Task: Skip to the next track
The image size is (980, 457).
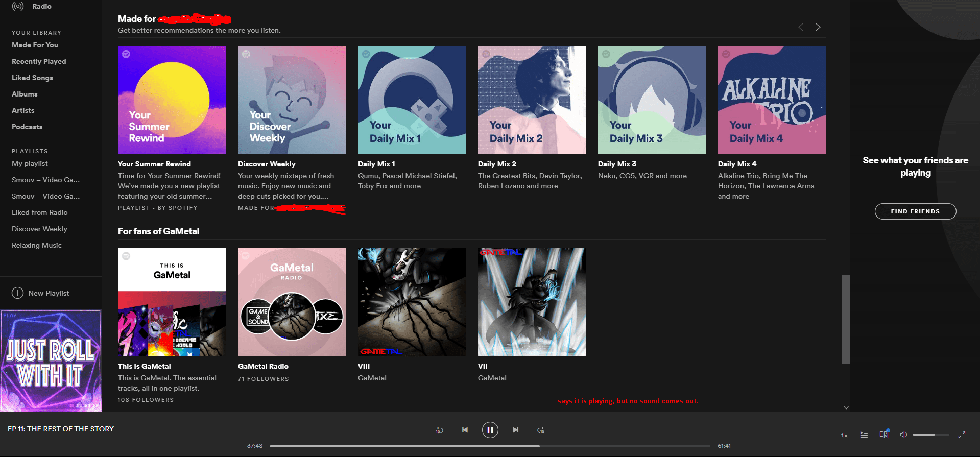Action: [516, 430]
